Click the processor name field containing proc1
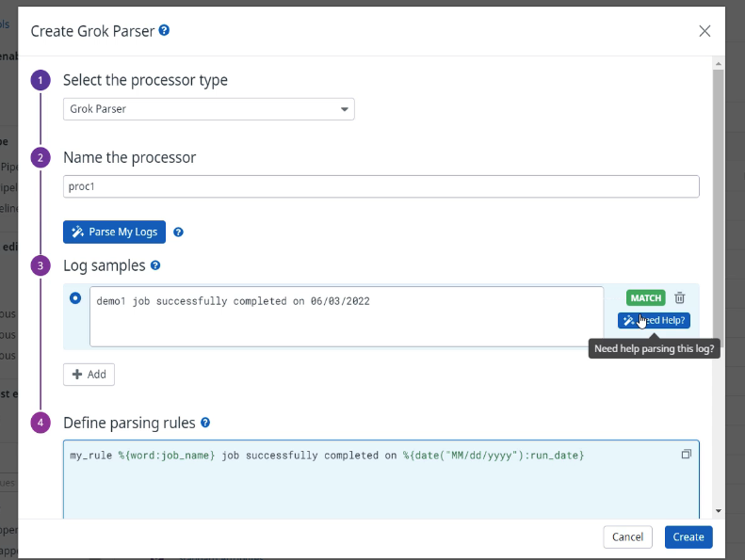This screenshot has height=560, width=745. 381,186
